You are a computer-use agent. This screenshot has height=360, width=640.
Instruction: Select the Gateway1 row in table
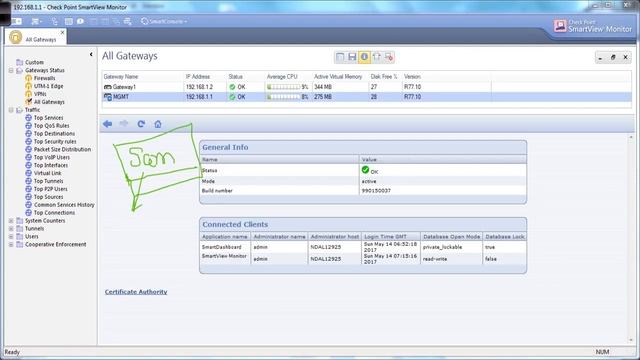[x=367, y=87]
